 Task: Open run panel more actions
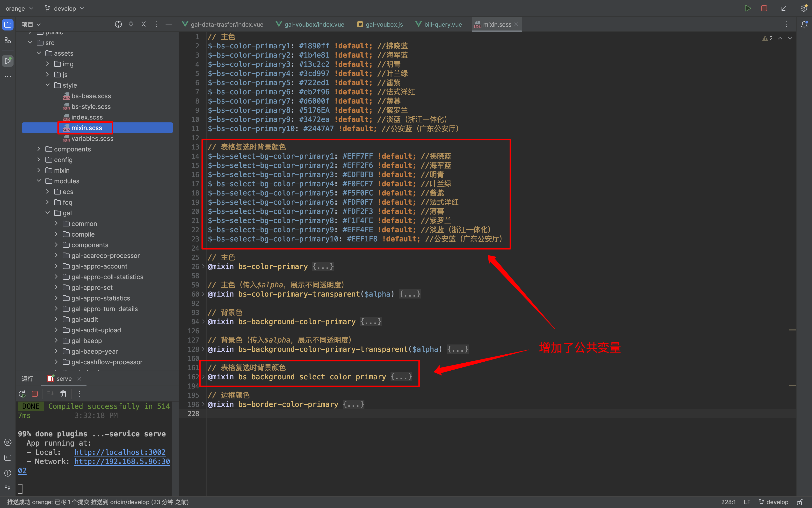click(79, 394)
